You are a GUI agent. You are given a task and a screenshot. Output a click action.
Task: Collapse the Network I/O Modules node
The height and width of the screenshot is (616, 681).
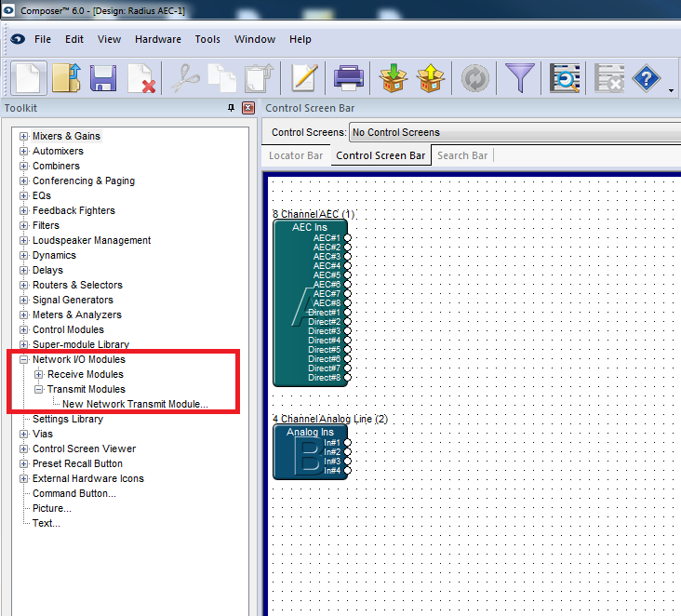coord(24,359)
